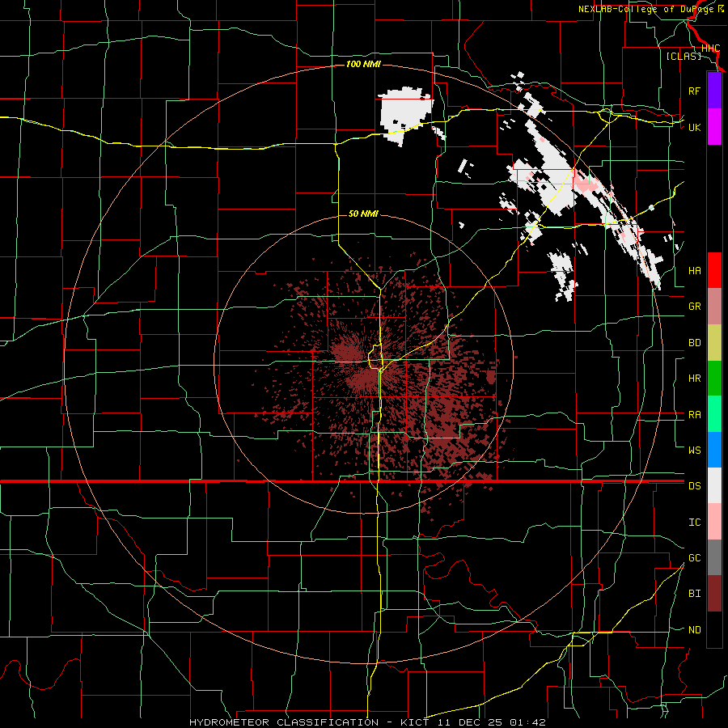Image resolution: width=728 pixels, height=728 pixels.
Task: Click the "HA" legend label
Action: pyautogui.click(x=694, y=270)
